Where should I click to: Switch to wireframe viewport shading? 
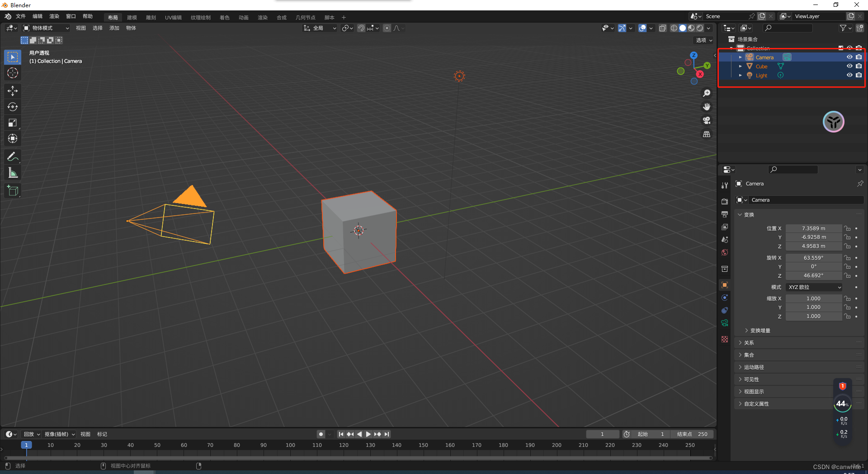(x=674, y=28)
